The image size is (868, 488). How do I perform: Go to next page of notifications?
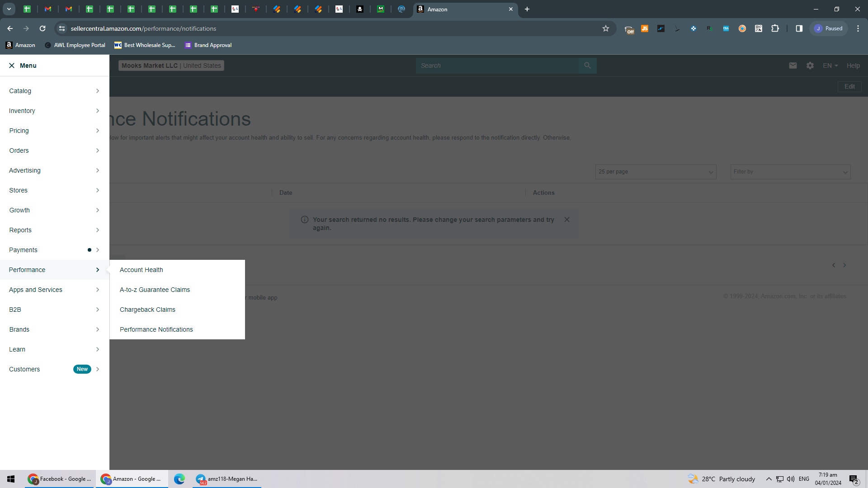(844, 265)
